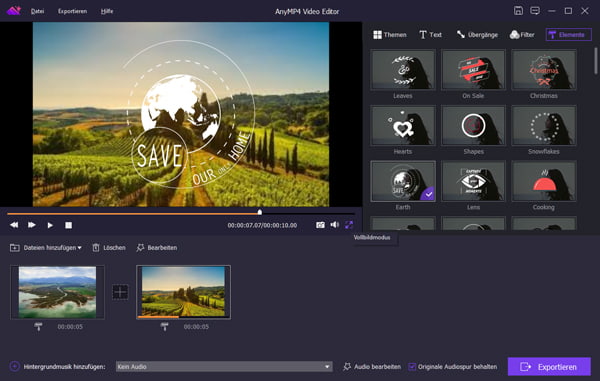600x381 pixels.
Task: Click the Hintergrundmusik hinzufügen label
Action: point(64,367)
